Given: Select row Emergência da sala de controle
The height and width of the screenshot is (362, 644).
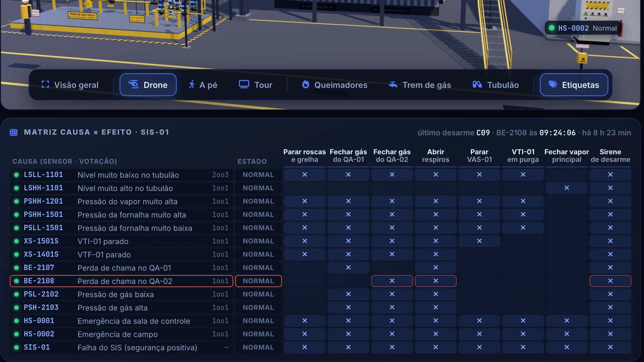Looking at the screenshot, I should click(x=122, y=321).
